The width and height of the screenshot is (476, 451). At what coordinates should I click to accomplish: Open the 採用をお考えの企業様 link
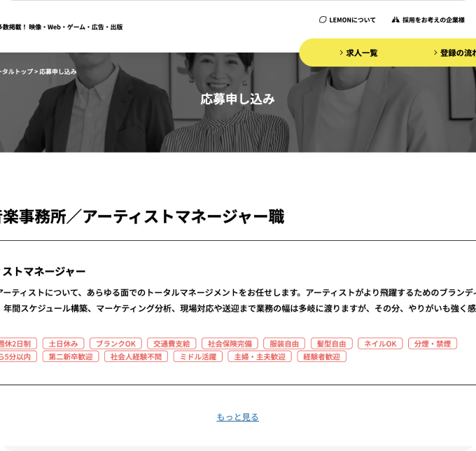(x=433, y=20)
